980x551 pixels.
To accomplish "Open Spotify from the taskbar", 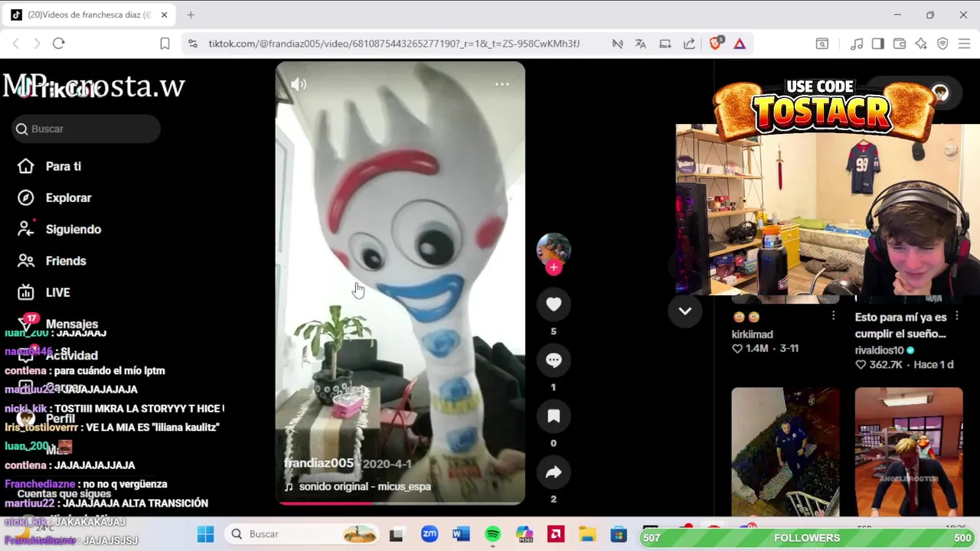I will pyautogui.click(x=492, y=534).
